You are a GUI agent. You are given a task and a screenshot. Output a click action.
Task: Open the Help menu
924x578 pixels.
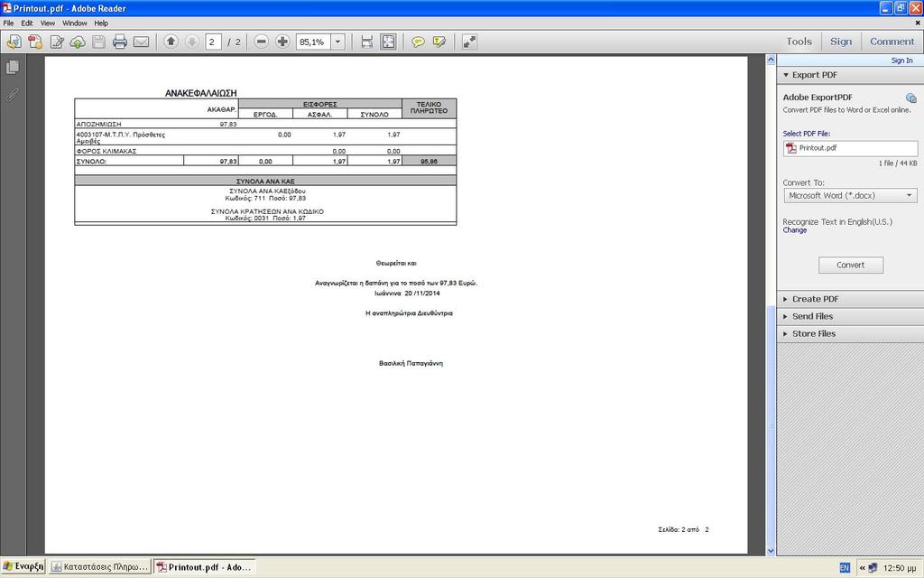(x=101, y=23)
